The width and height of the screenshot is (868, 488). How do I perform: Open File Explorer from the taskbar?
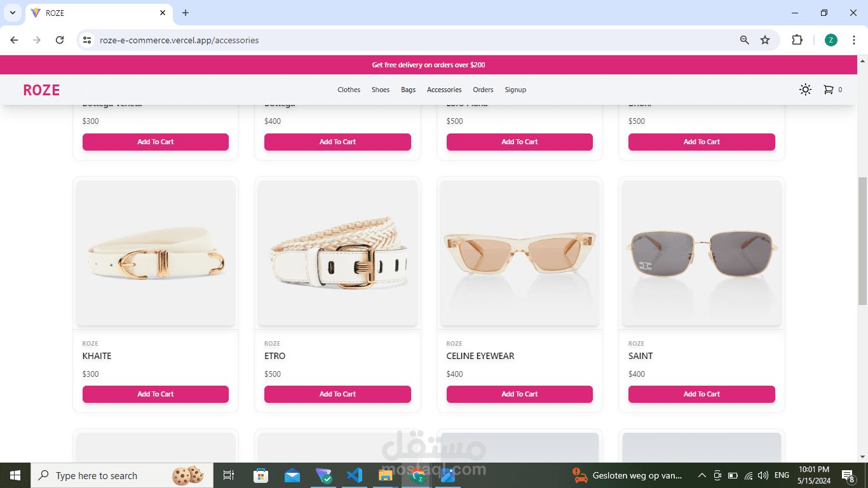tap(386, 475)
